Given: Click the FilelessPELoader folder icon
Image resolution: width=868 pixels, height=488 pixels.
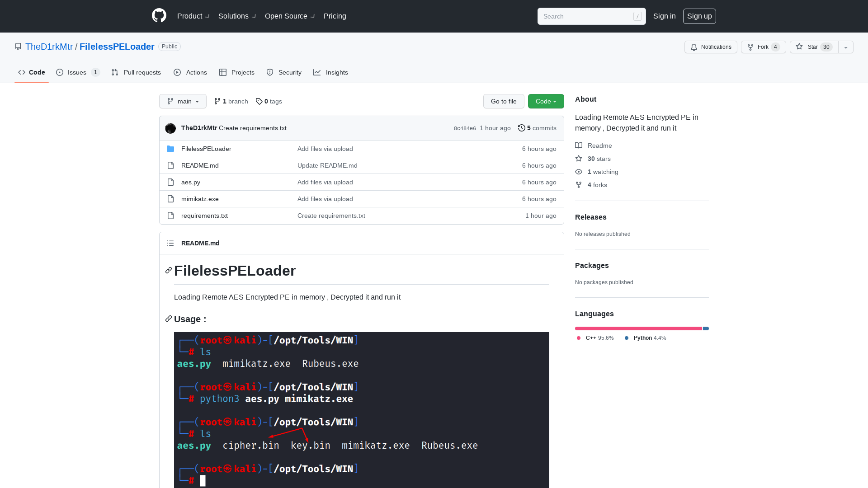Looking at the screenshot, I should (x=170, y=149).
